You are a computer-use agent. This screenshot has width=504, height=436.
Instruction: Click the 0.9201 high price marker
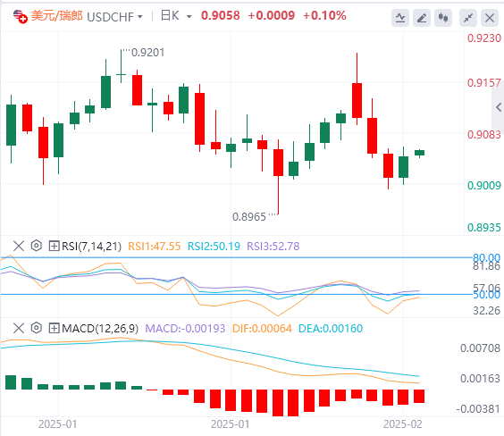pos(147,53)
